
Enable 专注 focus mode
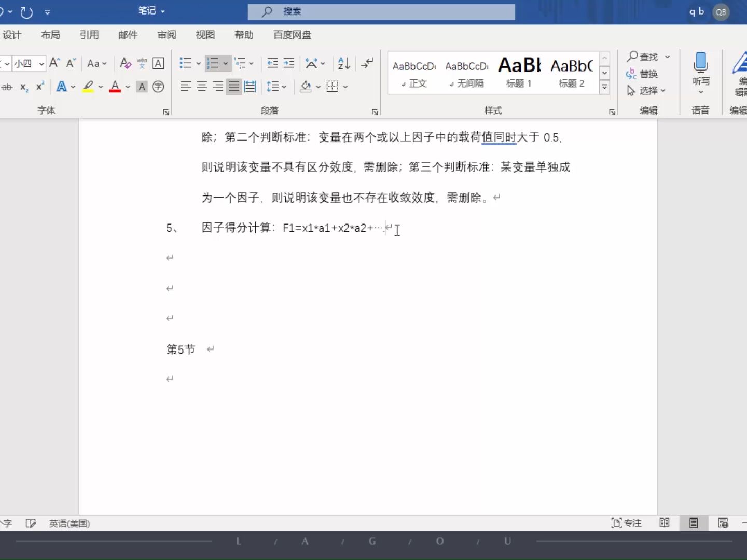(x=626, y=523)
